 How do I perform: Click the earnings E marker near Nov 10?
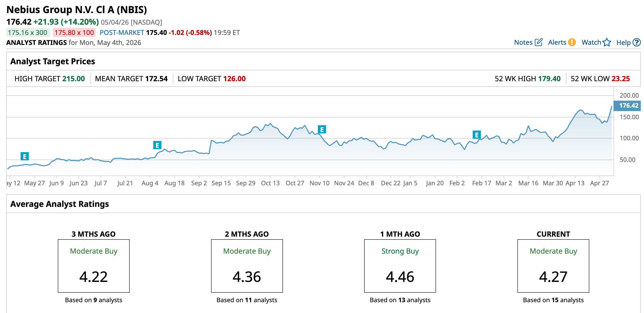pos(322,130)
